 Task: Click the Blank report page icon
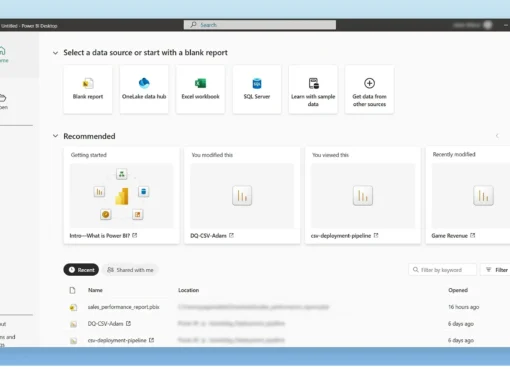pos(88,83)
